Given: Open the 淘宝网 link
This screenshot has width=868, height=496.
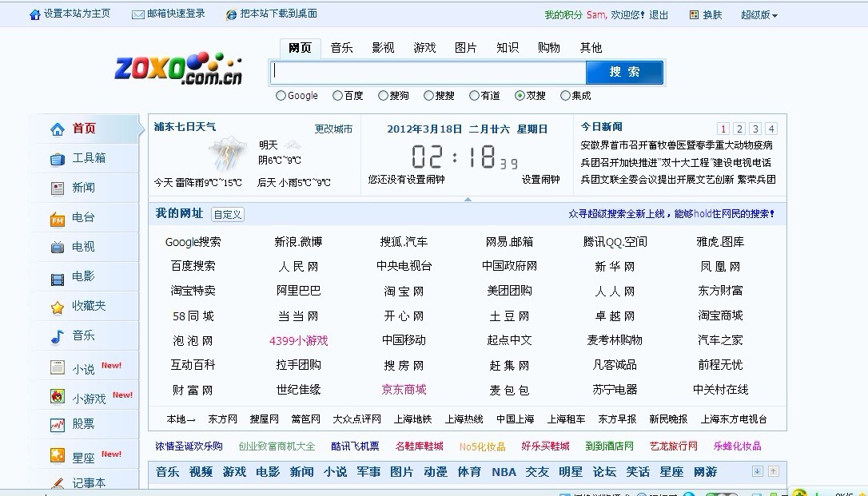Looking at the screenshot, I should 404,291.
